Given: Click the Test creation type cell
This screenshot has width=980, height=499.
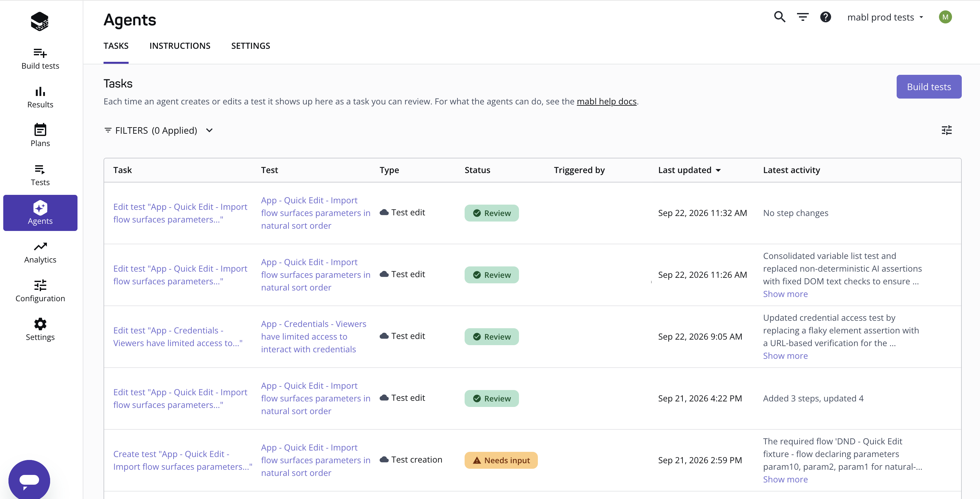Looking at the screenshot, I should point(411,459).
